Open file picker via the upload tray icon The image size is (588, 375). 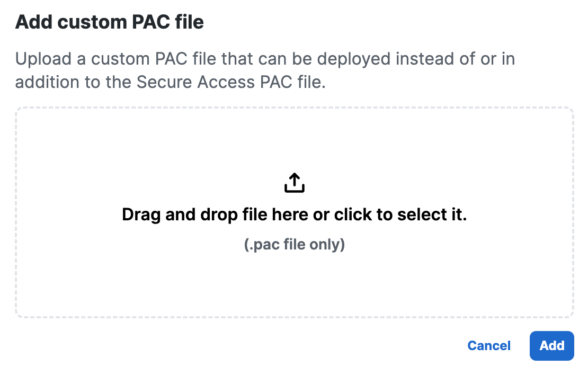click(295, 183)
